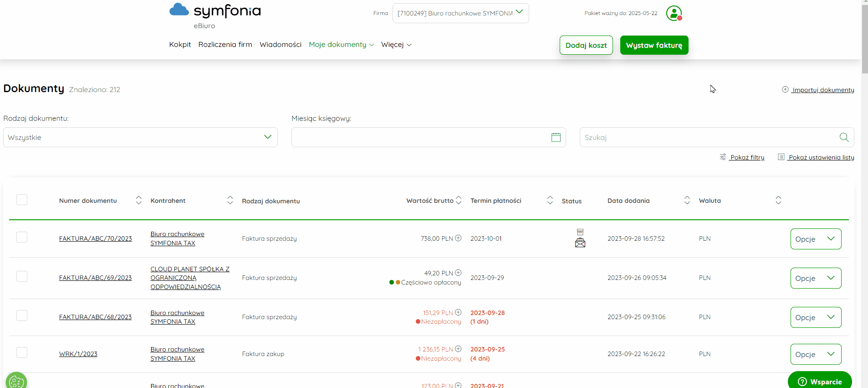Screen dimensions: 868x388
Task: Click the page vertical scrollbar thumb
Action: (x=865, y=39)
